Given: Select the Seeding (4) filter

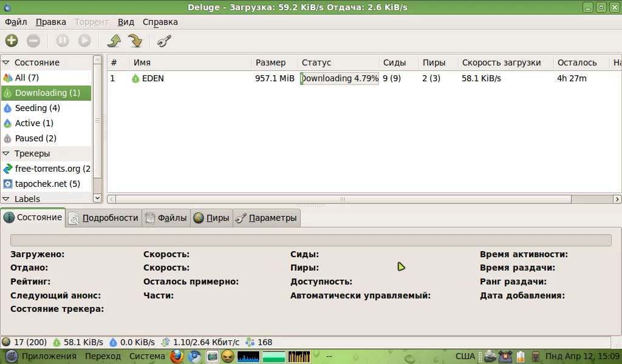Looking at the screenshot, I should pos(46,108).
